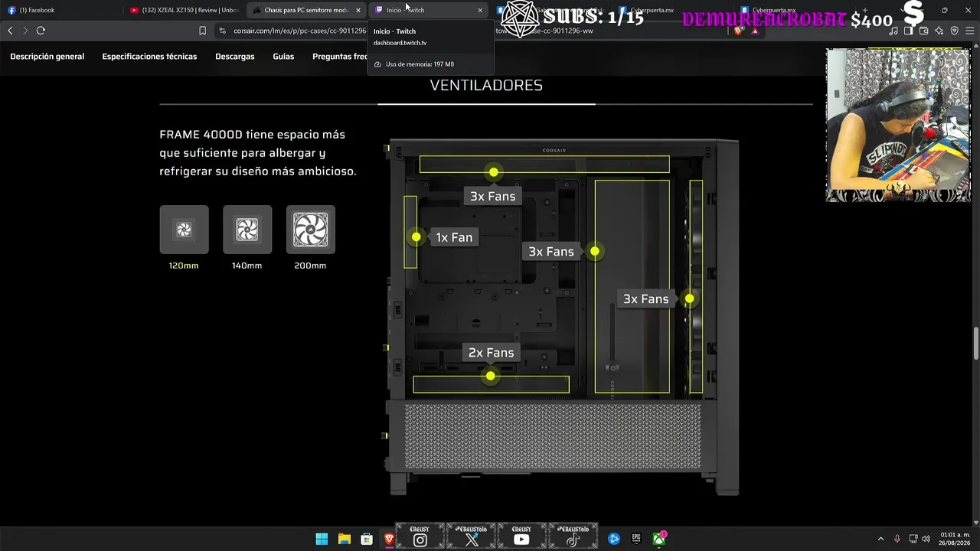Viewport: 980px width, 551px height.
Task: Open the blue round app left of Epic Games
Action: 614,539
